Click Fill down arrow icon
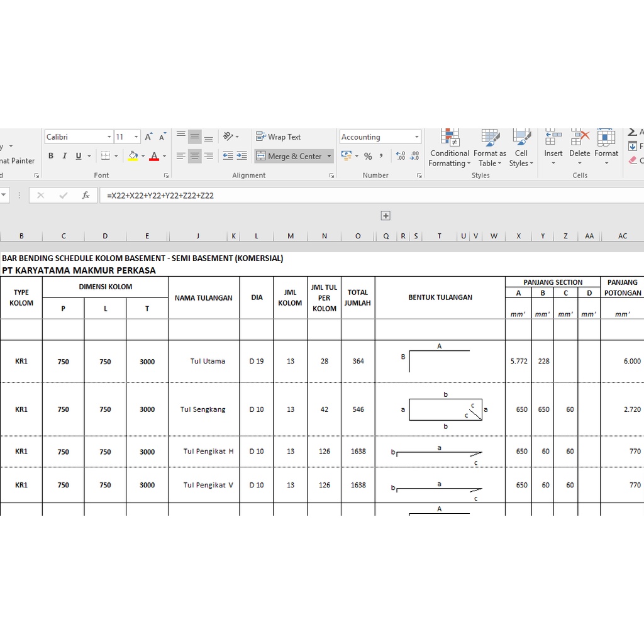The image size is (644, 644). coord(633,146)
